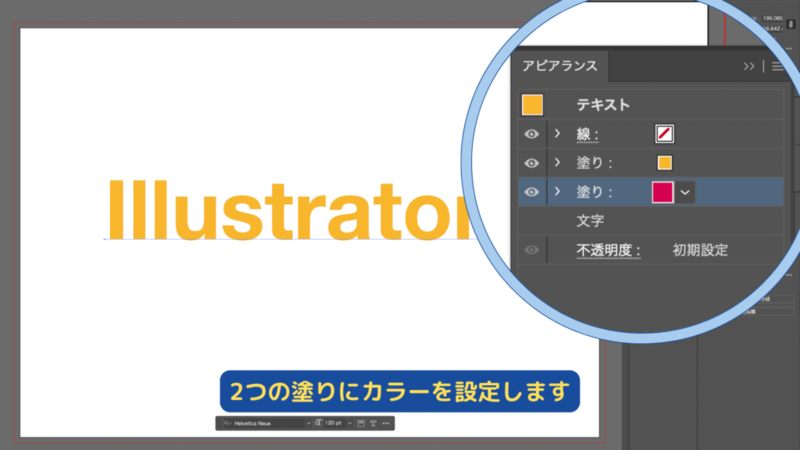The width and height of the screenshot is (800, 450).
Task: Open the Appearance panel hamburger menu
Action: [778, 66]
